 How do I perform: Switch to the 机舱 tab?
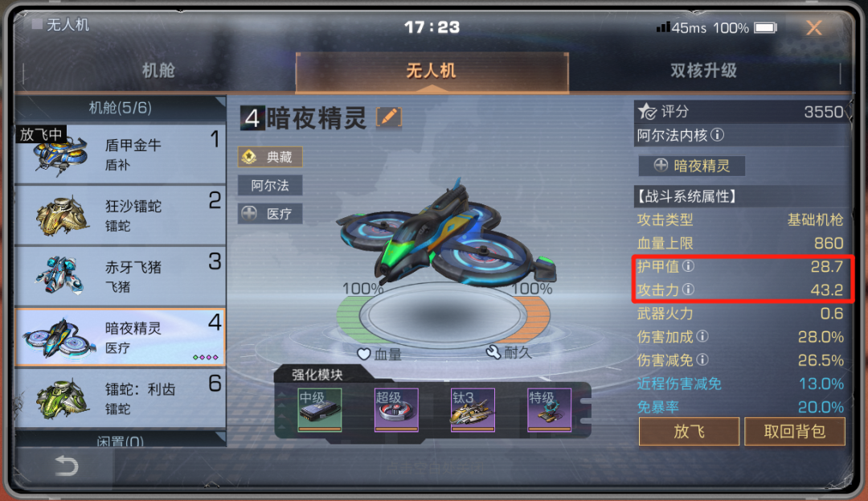[x=158, y=71]
